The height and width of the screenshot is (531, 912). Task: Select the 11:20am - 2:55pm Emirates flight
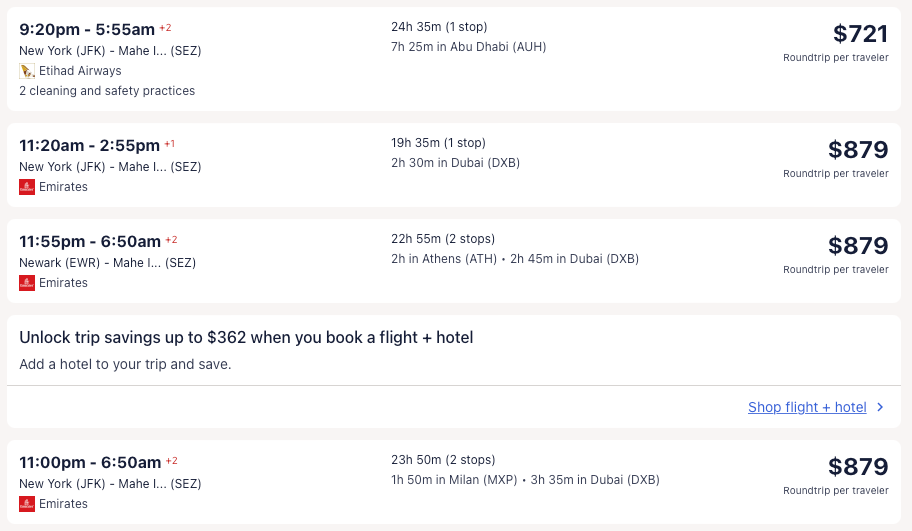(x=89, y=146)
